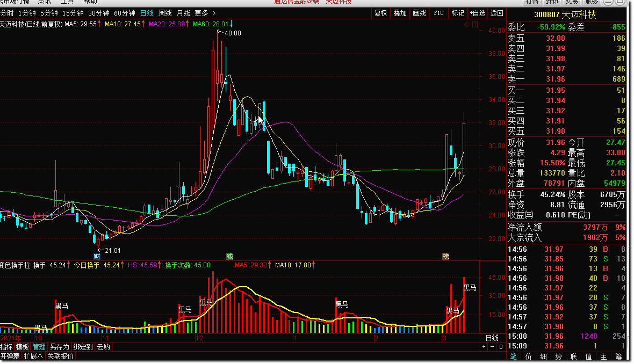This screenshot has height=364, width=634.
Task: Click the 变色换手柱 indicator label
Action: (15, 265)
